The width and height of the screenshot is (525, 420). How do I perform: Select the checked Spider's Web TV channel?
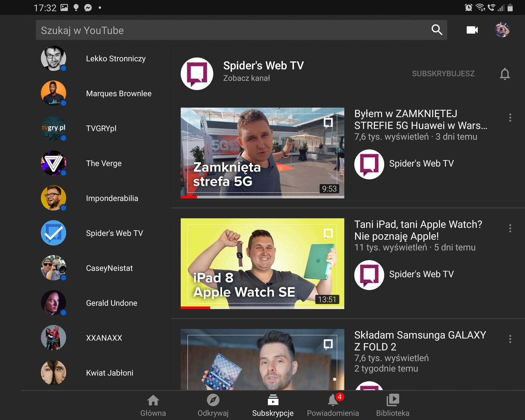(96, 233)
